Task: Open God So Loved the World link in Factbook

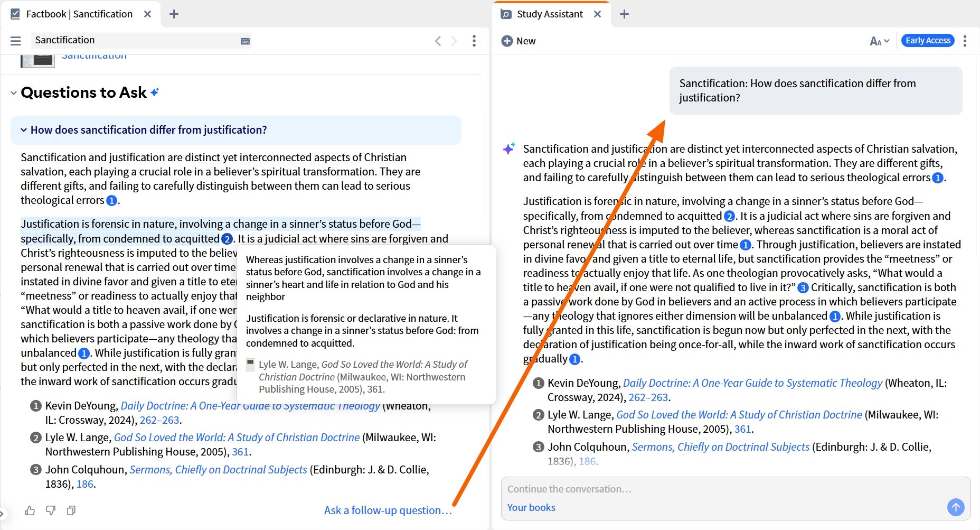Action: 237,438
